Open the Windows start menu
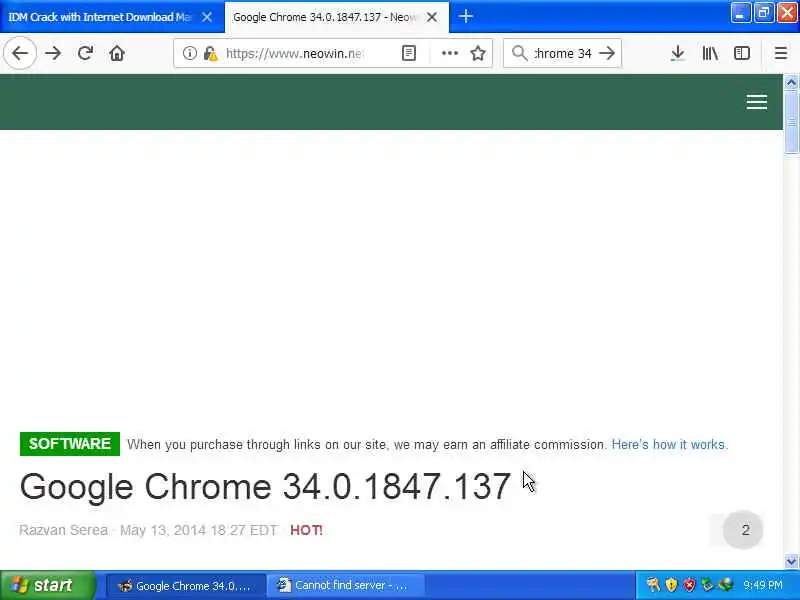 coord(47,585)
